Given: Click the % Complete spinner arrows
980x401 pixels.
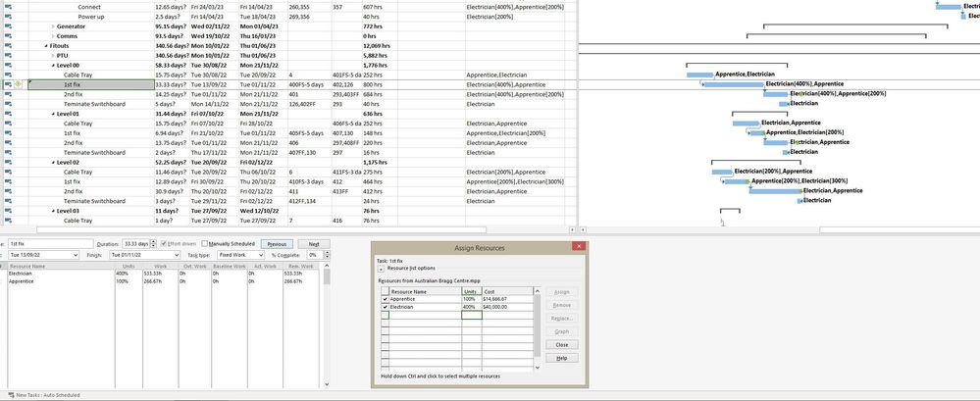Looking at the screenshot, I should [327, 256].
